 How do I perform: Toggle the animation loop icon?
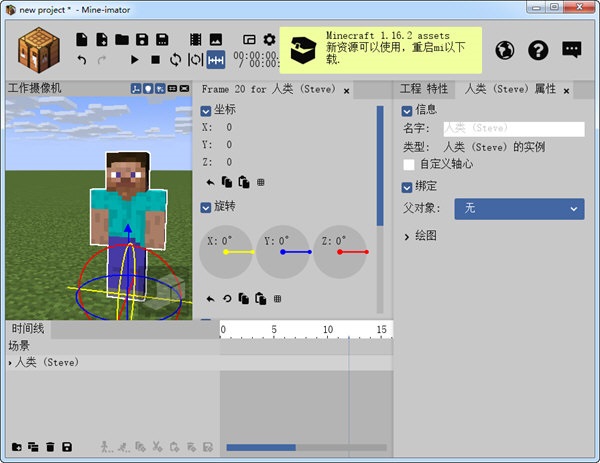176,60
